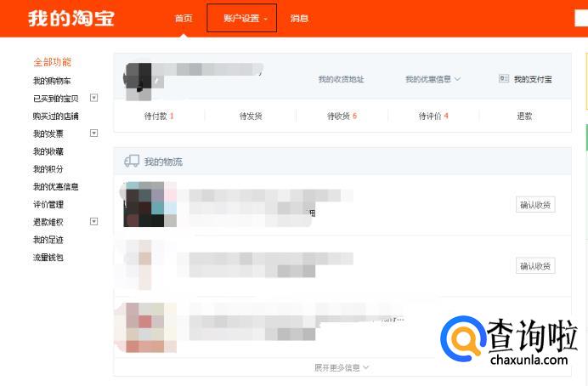Image resolution: width=588 pixels, height=386 pixels.
Task: Confirm receipt for the first logistics item
Action: tap(535, 204)
